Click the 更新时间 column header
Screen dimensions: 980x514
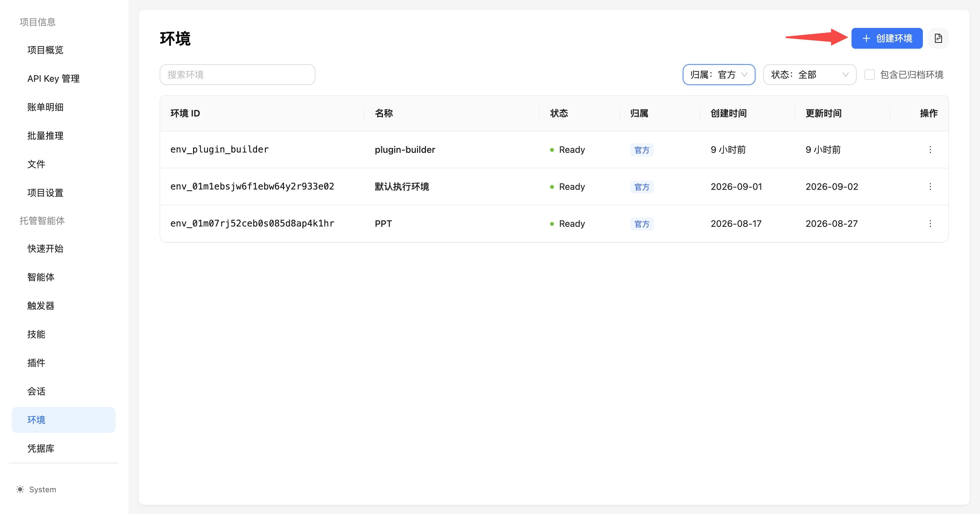823,113
